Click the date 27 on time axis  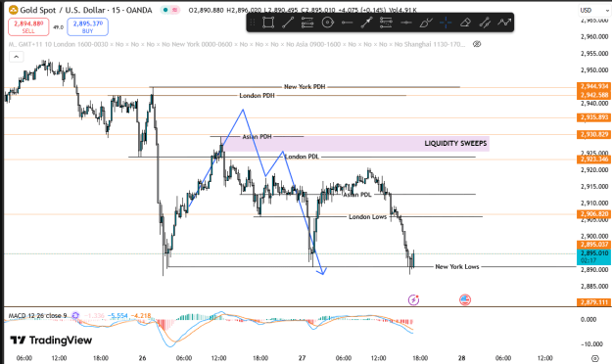pos(302,358)
